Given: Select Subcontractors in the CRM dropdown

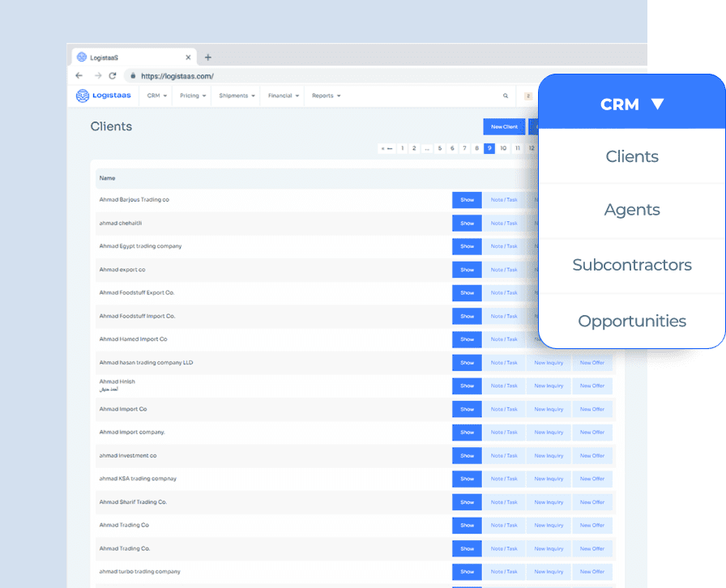Looking at the screenshot, I should point(632,265).
